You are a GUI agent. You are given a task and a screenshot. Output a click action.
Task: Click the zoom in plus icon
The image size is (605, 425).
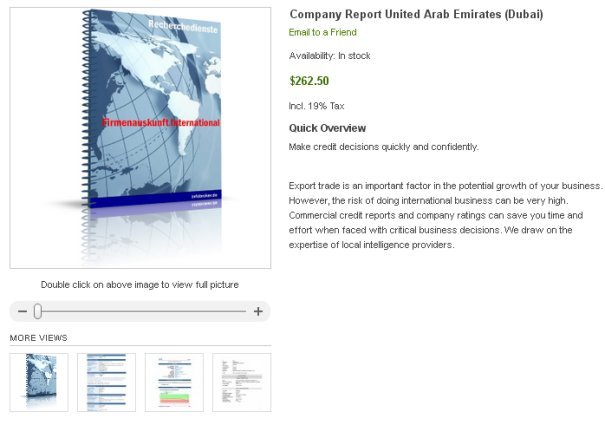(258, 312)
